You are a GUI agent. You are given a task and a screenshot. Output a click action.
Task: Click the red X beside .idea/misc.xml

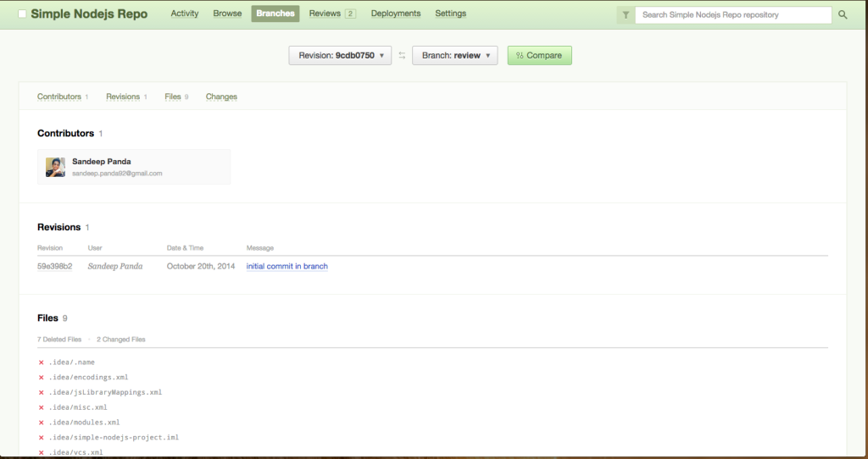[42, 407]
